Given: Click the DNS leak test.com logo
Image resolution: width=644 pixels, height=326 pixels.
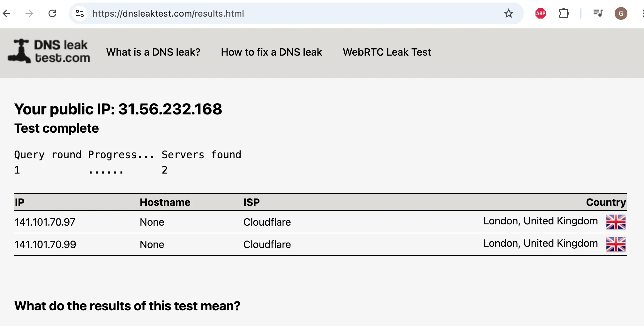Looking at the screenshot, I should coord(49,51).
